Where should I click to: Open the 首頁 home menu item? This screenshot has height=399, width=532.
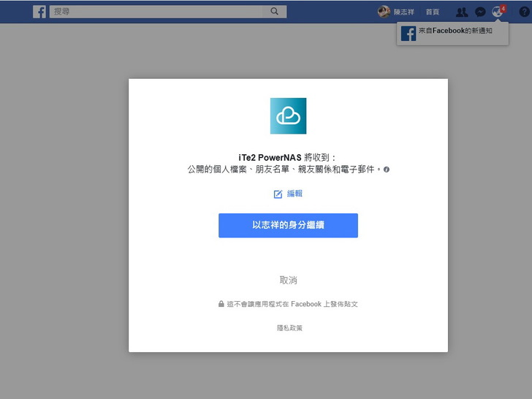(x=433, y=12)
